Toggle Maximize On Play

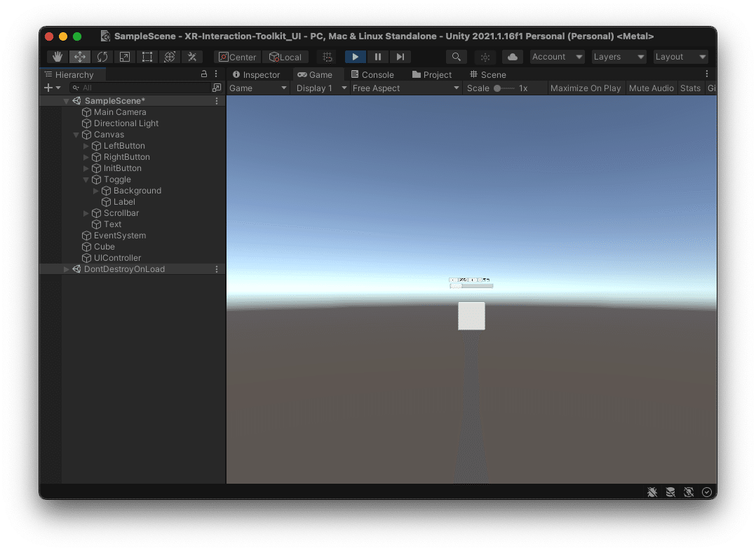tap(586, 88)
